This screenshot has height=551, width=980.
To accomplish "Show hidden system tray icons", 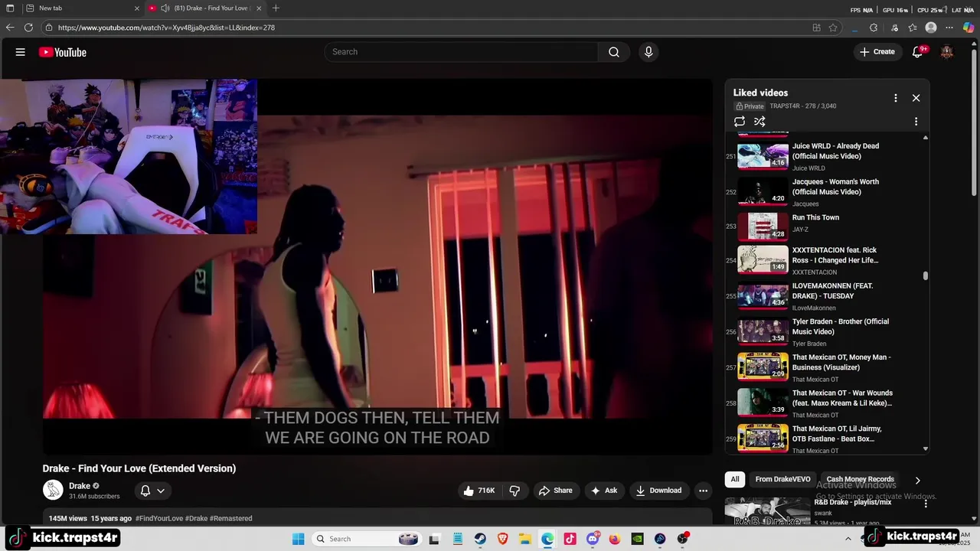I will 848,539.
